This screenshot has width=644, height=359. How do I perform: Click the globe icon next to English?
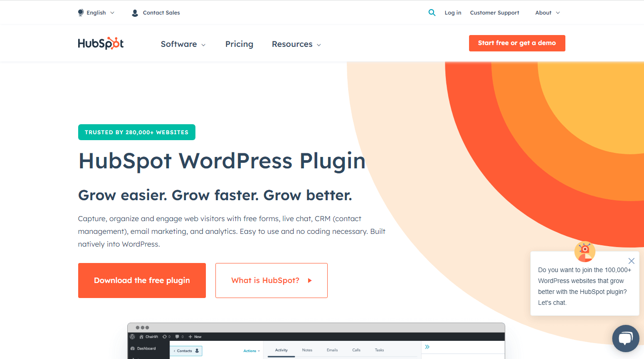(80, 12)
